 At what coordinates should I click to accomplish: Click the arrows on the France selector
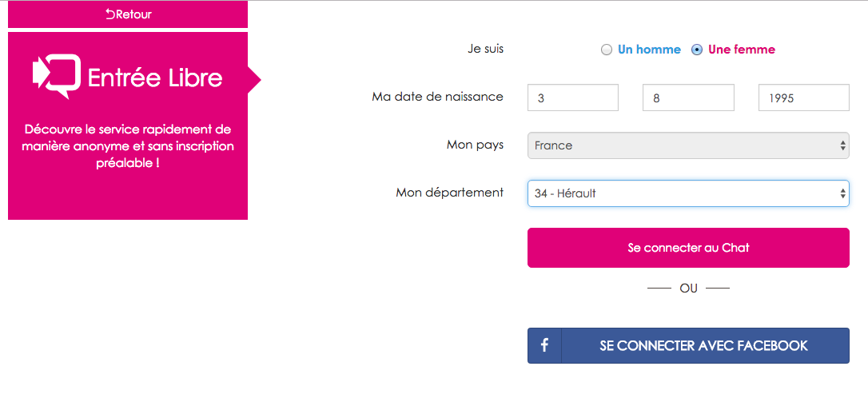pos(842,145)
